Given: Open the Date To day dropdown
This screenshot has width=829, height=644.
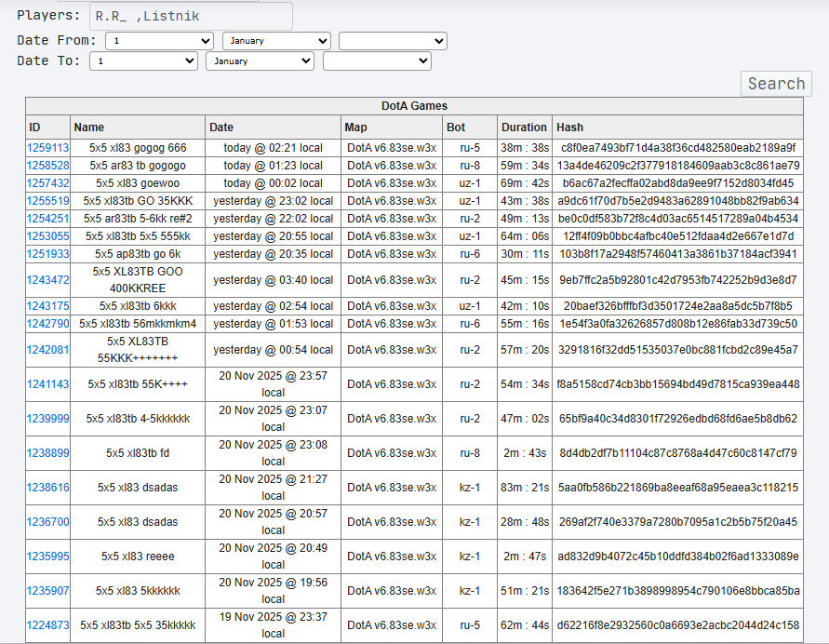Looking at the screenshot, I should click(143, 60).
